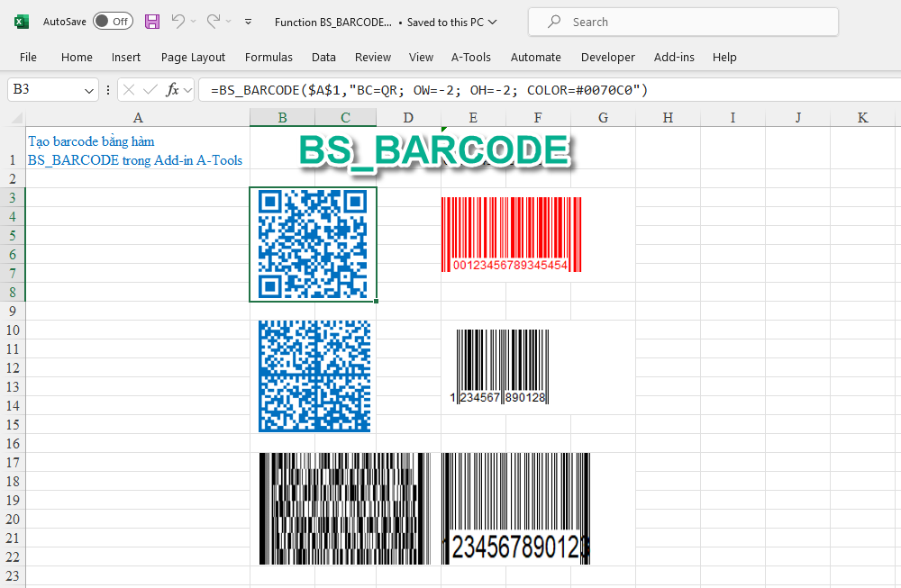Click the Redo arrow icon
Screen dimensions: 901x588
214,22
